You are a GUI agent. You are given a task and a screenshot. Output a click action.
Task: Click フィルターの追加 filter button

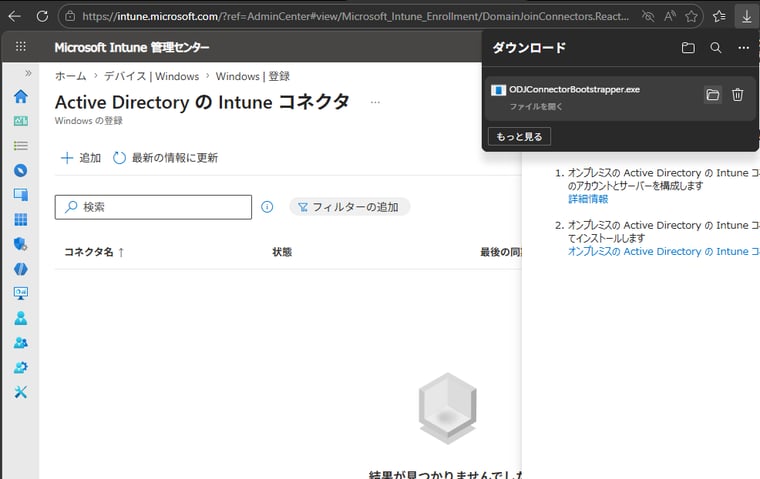[349, 207]
